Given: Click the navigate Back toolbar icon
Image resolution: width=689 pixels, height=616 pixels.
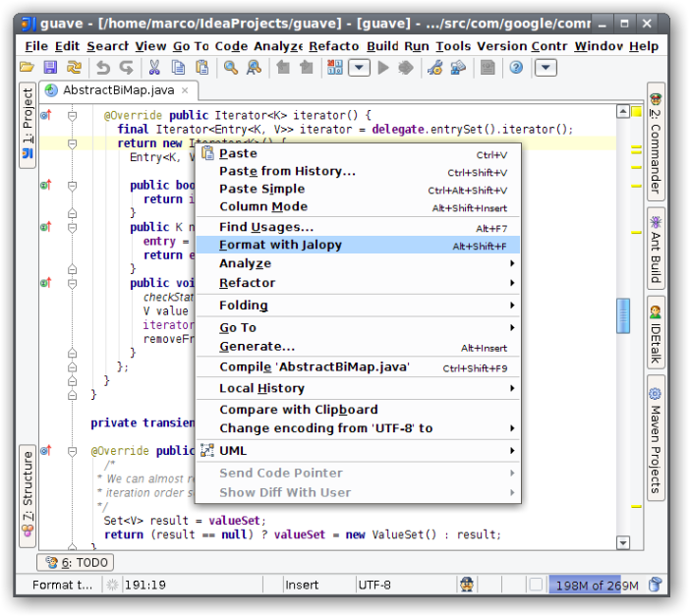Looking at the screenshot, I should [x=283, y=67].
